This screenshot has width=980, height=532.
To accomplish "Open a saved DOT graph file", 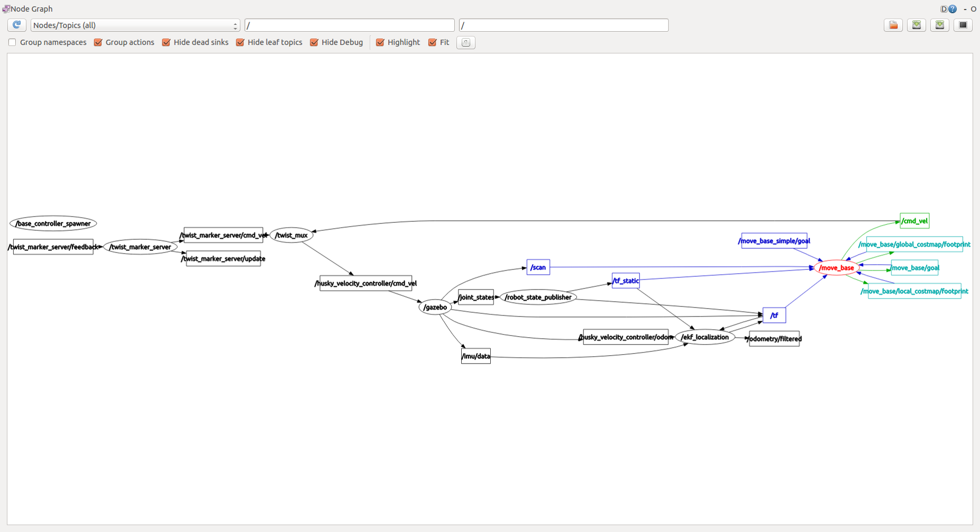I will point(893,25).
